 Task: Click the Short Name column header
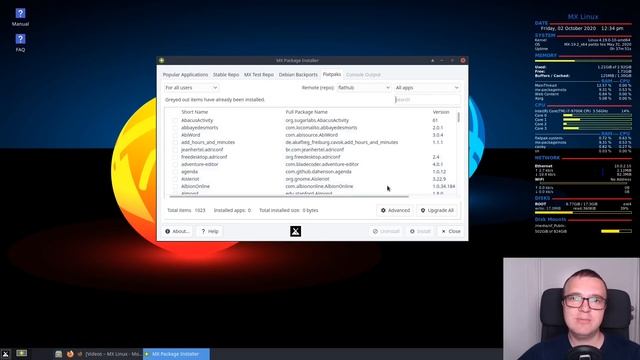pos(195,112)
